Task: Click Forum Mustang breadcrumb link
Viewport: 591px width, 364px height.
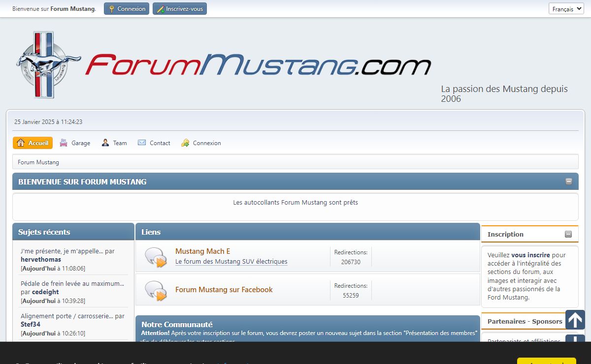Action: pos(38,162)
